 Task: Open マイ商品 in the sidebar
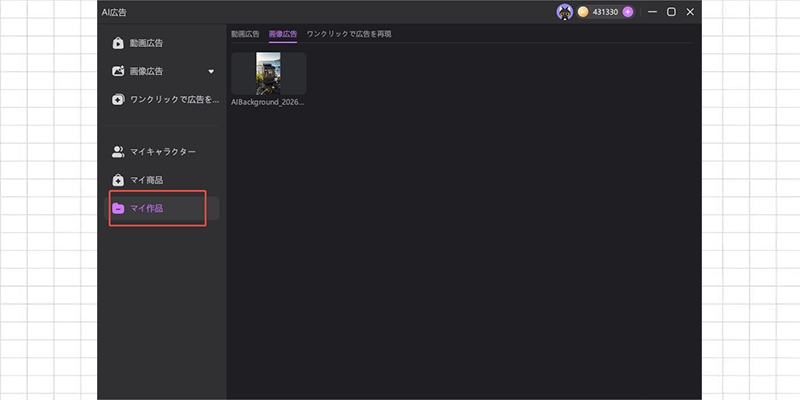click(162, 180)
